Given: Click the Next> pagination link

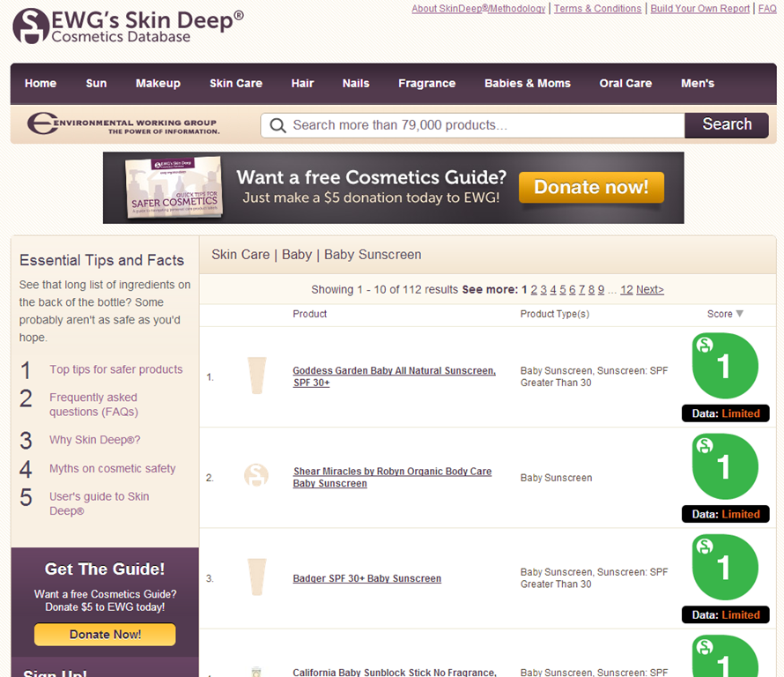Looking at the screenshot, I should (x=650, y=290).
